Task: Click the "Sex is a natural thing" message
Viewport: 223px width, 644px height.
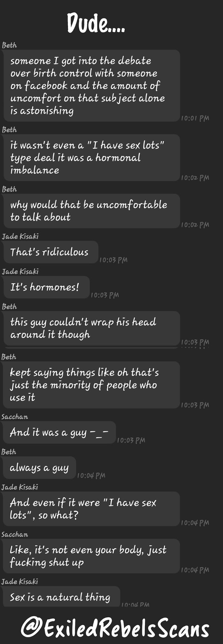Action: click(61, 597)
